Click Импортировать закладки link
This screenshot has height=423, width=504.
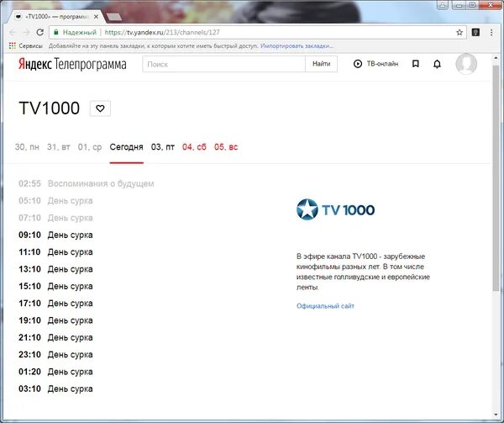click(x=297, y=46)
